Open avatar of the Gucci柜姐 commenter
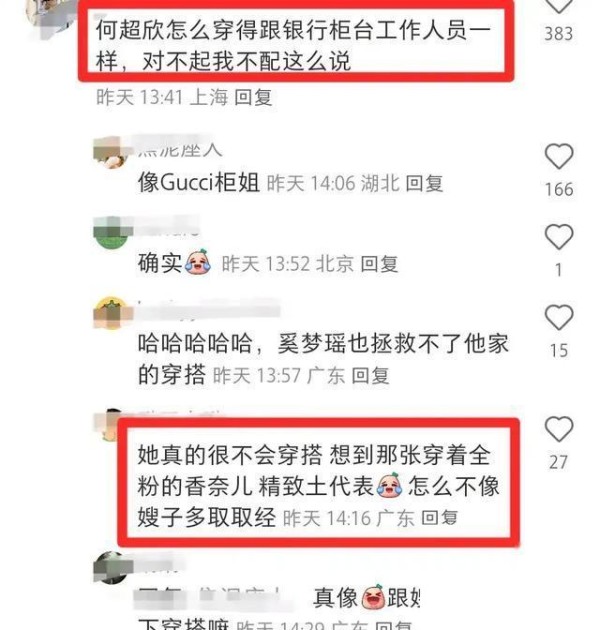Screen dimensions: 600x630 point(111,152)
